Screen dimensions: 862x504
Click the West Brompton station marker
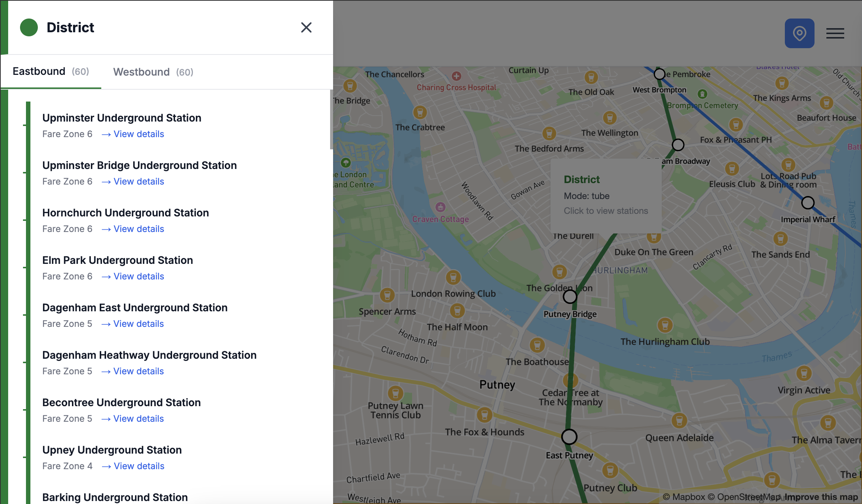659,74
